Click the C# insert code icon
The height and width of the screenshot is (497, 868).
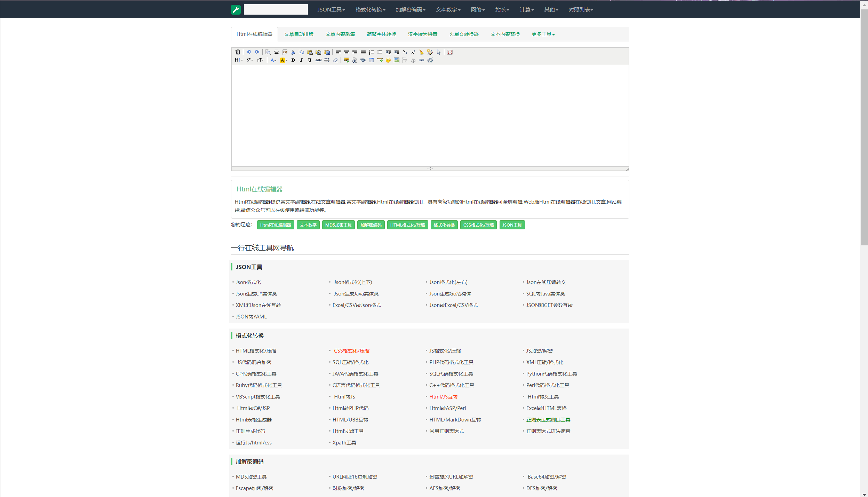tap(285, 52)
